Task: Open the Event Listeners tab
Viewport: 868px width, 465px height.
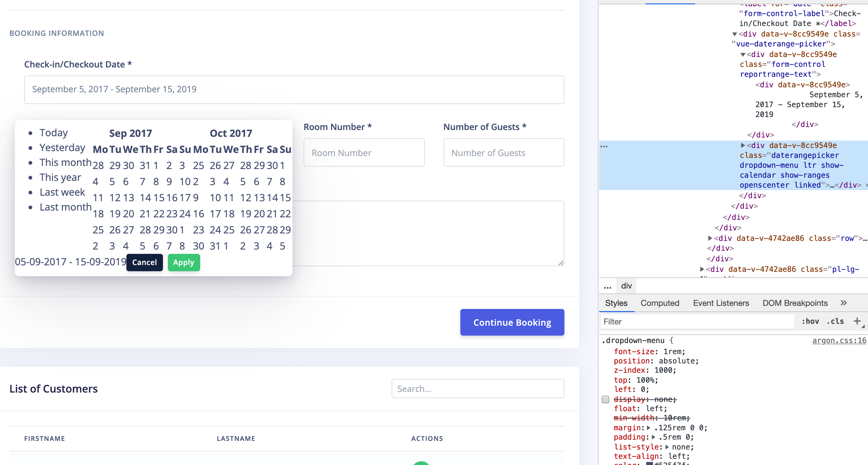Action: point(721,303)
